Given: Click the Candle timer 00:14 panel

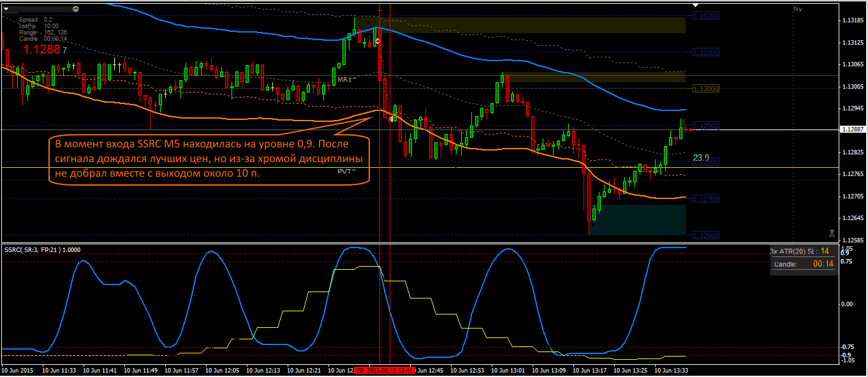Looking at the screenshot, I should point(804,263).
